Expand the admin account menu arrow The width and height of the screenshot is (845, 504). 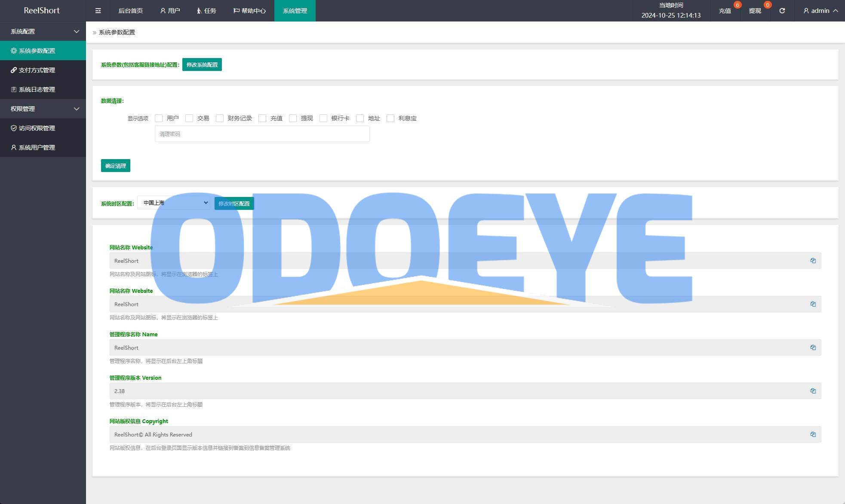tap(836, 11)
